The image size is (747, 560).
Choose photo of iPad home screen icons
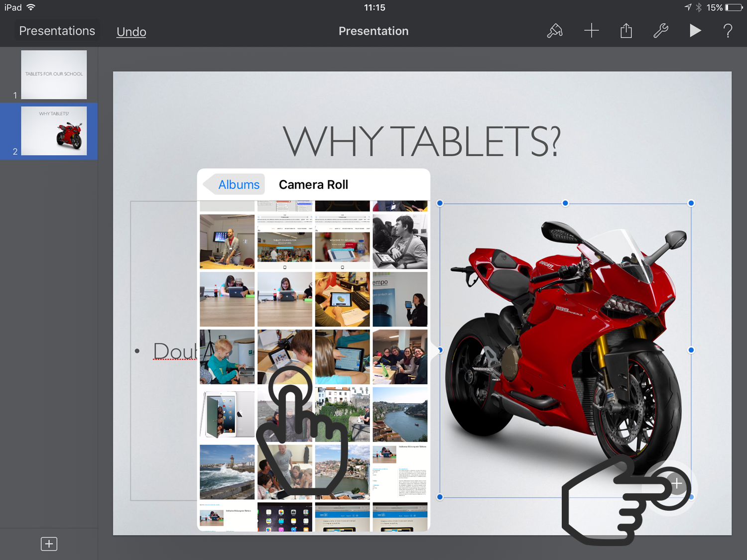(x=285, y=517)
